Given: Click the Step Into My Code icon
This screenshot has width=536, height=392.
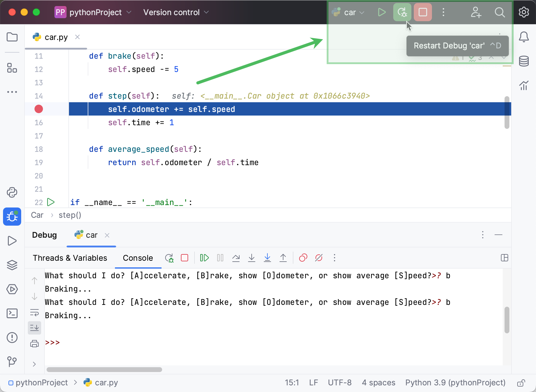Looking at the screenshot, I should tap(267, 258).
